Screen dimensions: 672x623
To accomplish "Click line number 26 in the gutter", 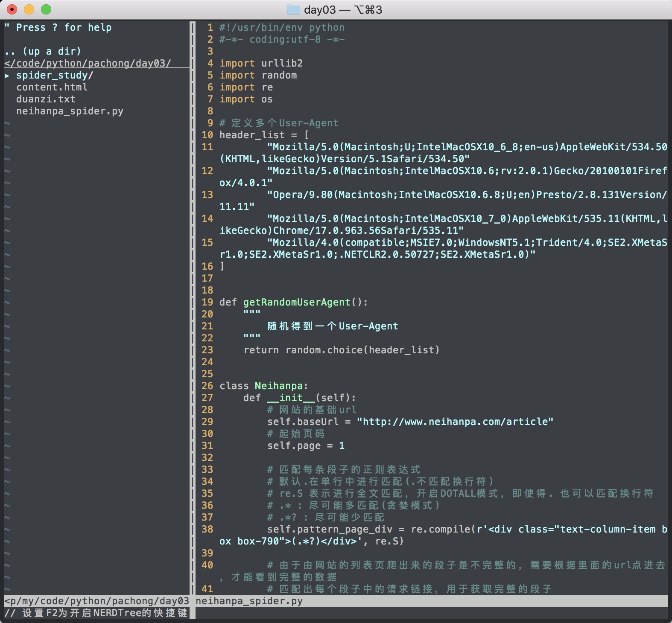I will [207, 386].
